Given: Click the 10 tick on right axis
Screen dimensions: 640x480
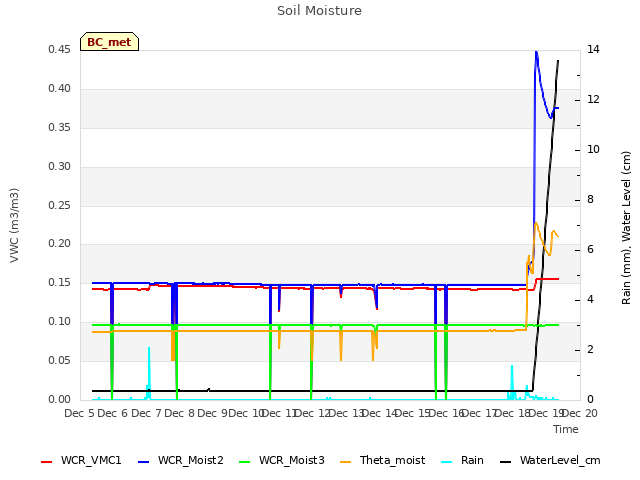Looking at the screenshot, I should (593, 150).
